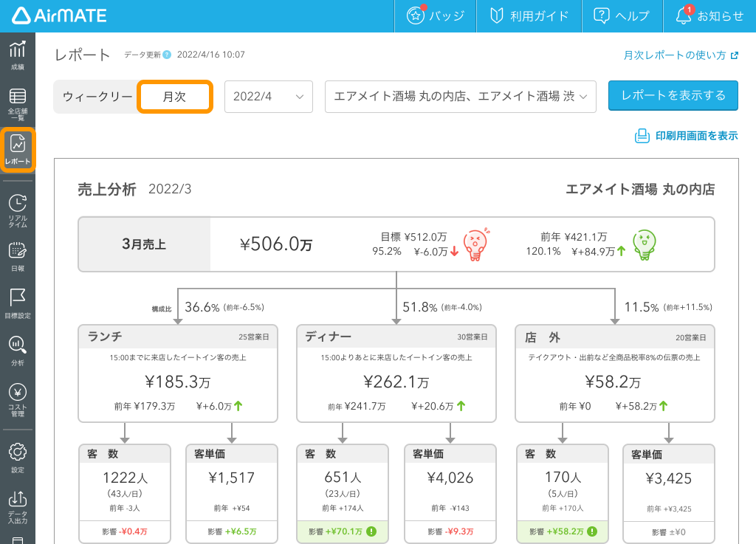Open the コスト管理 sidebar icon
The image size is (756, 544).
[16, 401]
